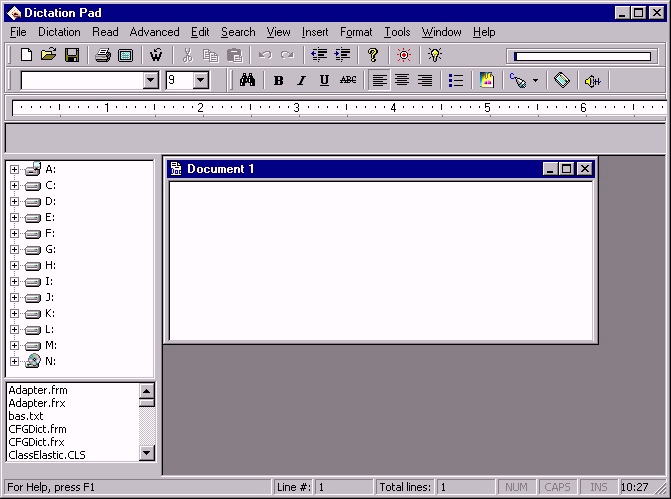Open the font name dropdown

click(151, 80)
